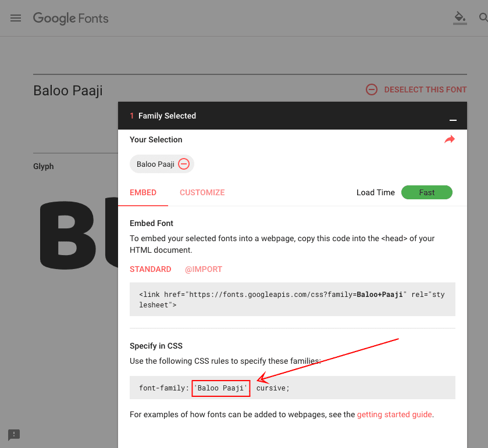Click the Embed Font heading

pyautogui.click(x=151, y=223)
